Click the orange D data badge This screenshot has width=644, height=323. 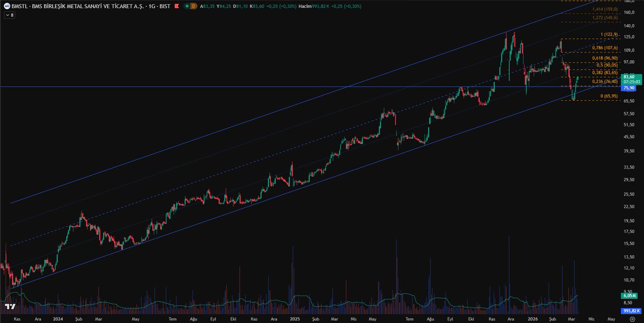[x=194, y=6]
